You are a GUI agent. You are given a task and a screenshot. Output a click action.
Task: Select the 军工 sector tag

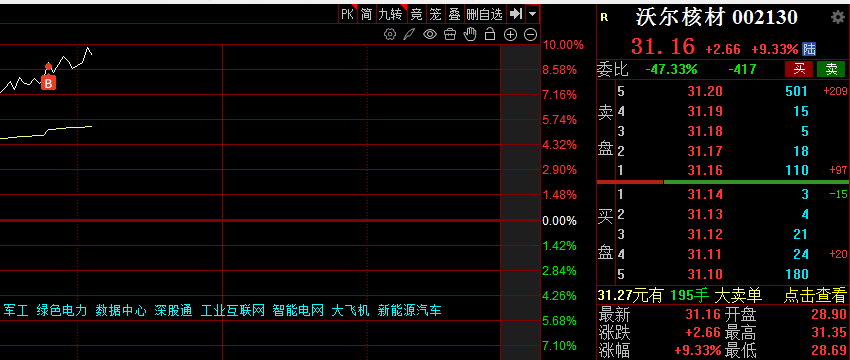pos(16,311)
